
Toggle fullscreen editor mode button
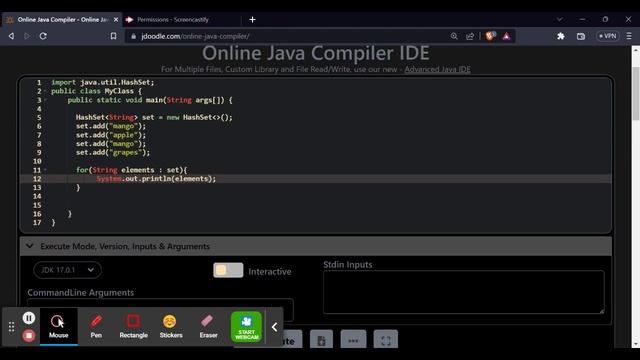(386, 340)
